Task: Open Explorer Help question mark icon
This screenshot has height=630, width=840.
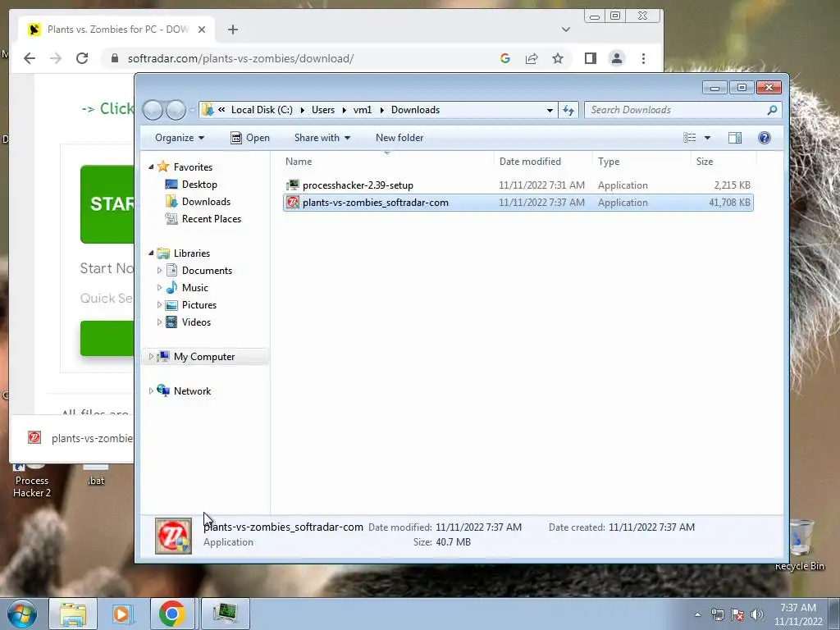Action: pyautogui.click(x=764, y=138)
